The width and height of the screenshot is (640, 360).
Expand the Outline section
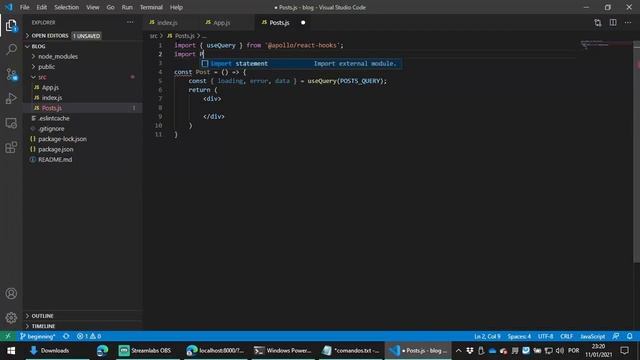point(83,316)
